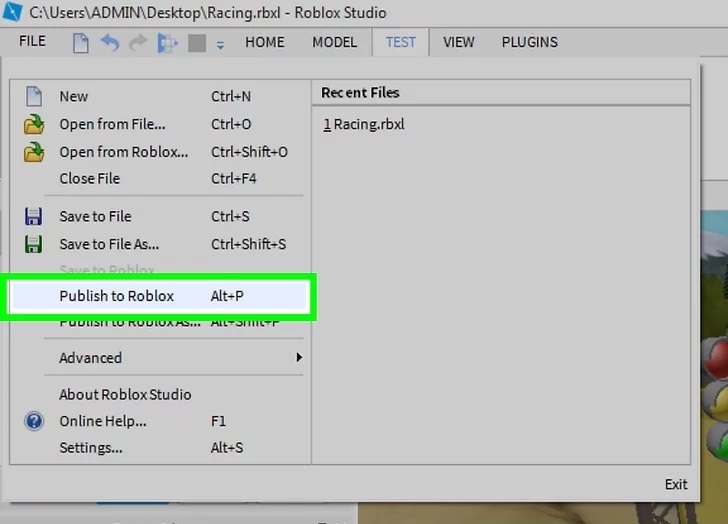Select Save to File As... menu entry
This screenshot has height=524, width=728.
[158, 244]
